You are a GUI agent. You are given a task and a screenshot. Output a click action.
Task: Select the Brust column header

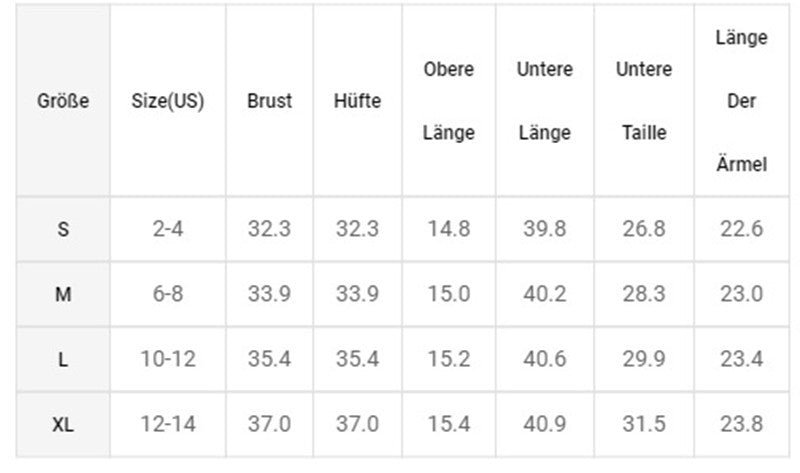click(x=269, y=101)
